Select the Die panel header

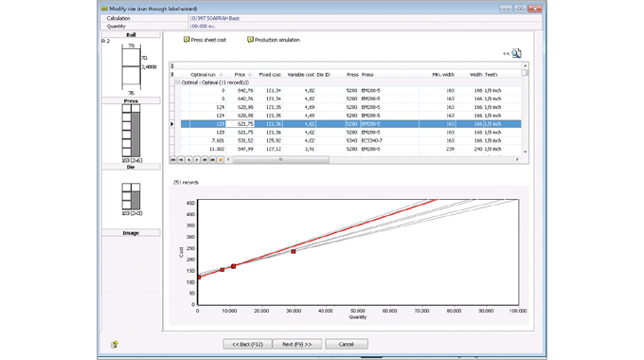click(x=131, y=167)
